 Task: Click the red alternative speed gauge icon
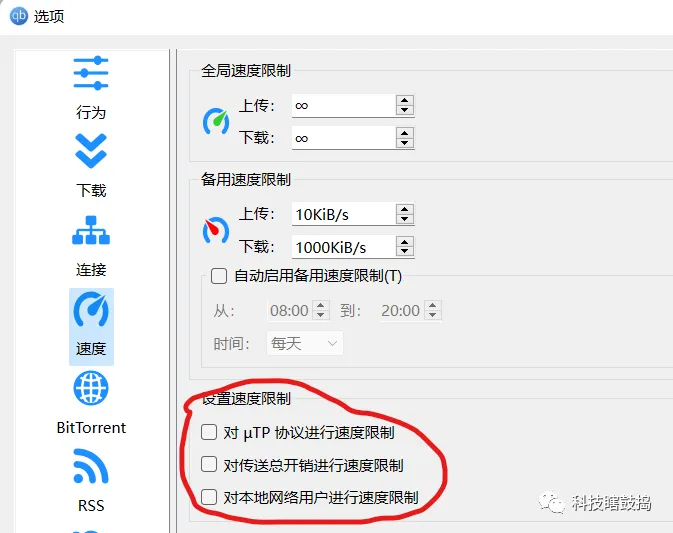click(x=215, y=230)
